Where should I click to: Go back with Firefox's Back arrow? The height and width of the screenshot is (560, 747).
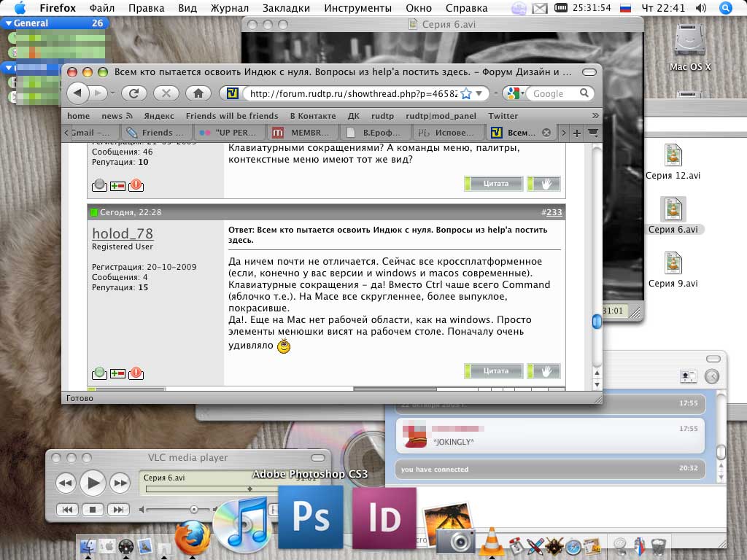[77, 93]
